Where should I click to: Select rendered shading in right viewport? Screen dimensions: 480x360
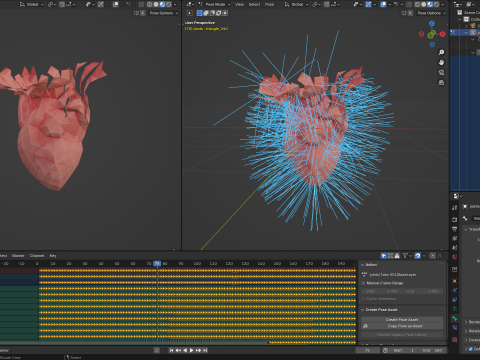click(436, 4)
